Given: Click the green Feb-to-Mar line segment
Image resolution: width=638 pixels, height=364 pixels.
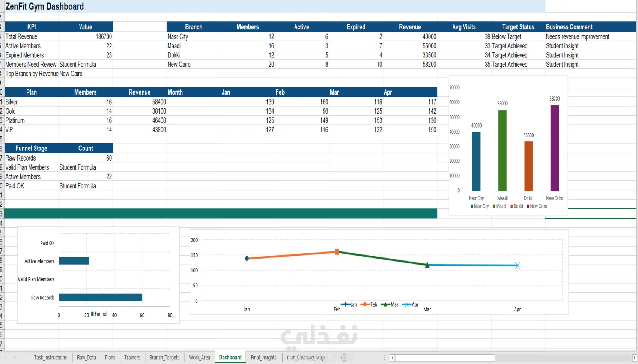Looking at the screenshot, I should 382,258.
